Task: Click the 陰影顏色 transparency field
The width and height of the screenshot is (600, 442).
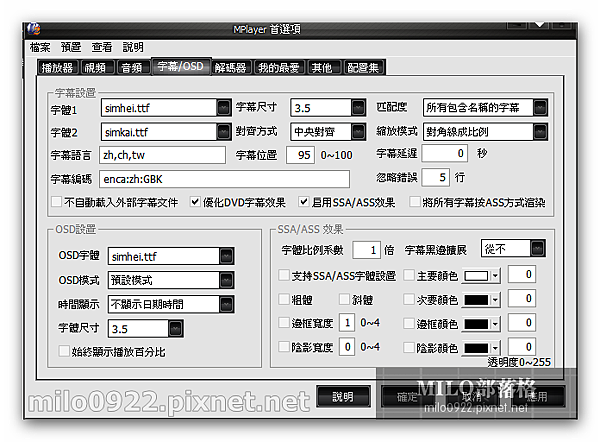Action: [x=522, y=347]
